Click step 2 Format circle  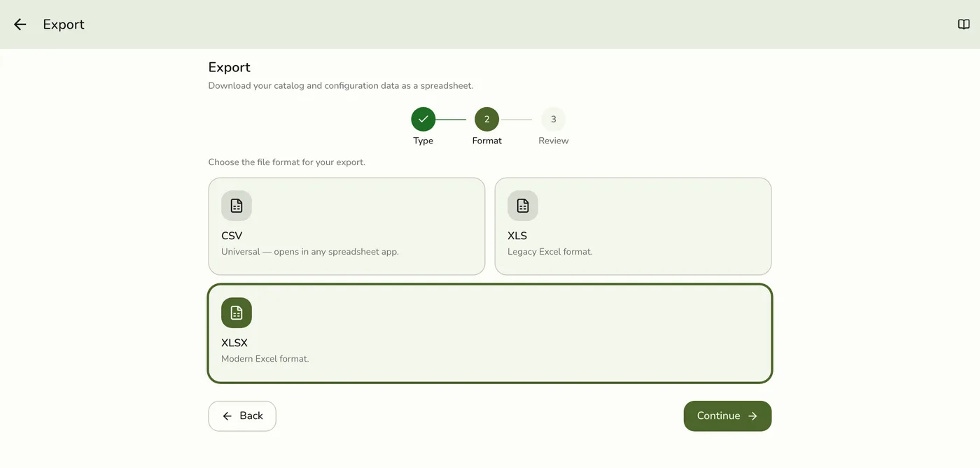click(487, 119)
